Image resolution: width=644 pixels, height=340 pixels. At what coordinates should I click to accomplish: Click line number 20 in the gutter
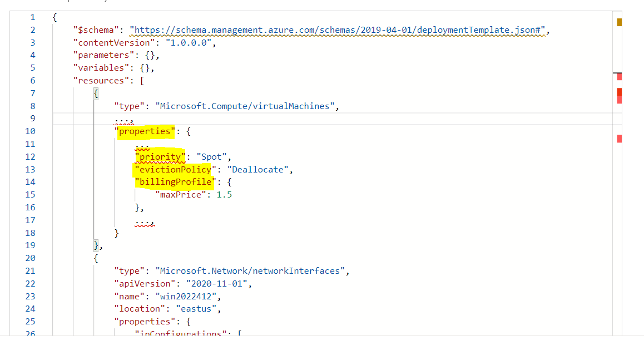(x=30, y=258)
